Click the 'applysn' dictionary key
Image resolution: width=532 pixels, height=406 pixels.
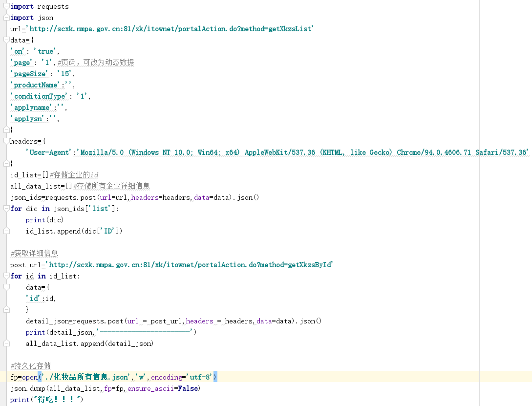(28, 119)
